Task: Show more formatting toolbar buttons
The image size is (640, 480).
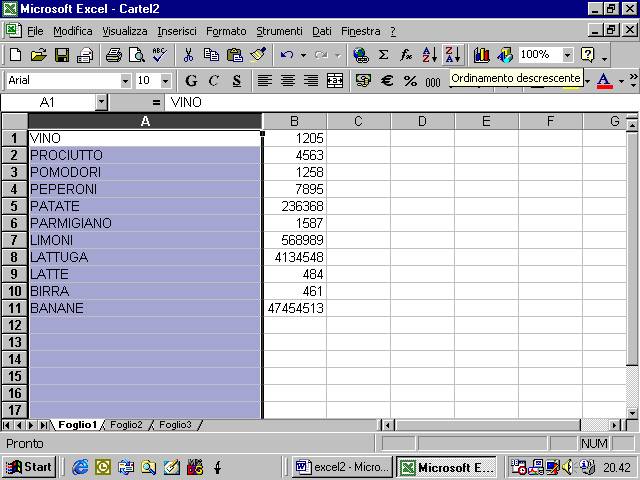Action: (633, 80)
